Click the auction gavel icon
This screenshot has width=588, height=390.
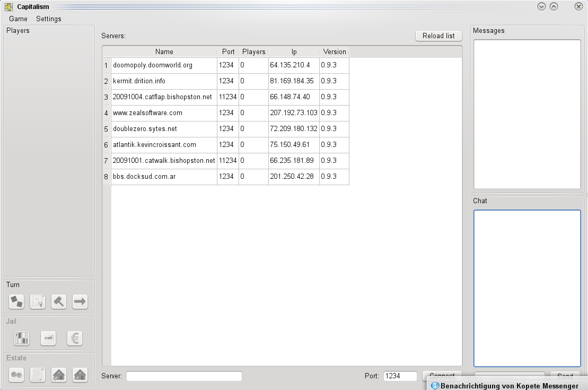(59, 301)
